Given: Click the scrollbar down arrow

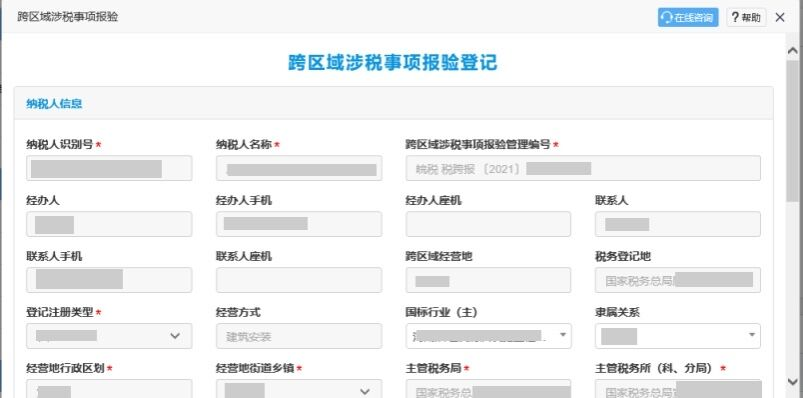Looking at the screenshot, I should pos(793,382).
